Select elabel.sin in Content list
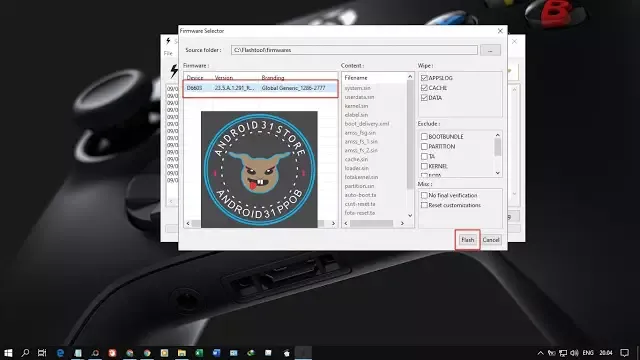This screenshot has width=640, height=360. coord(356,115)
